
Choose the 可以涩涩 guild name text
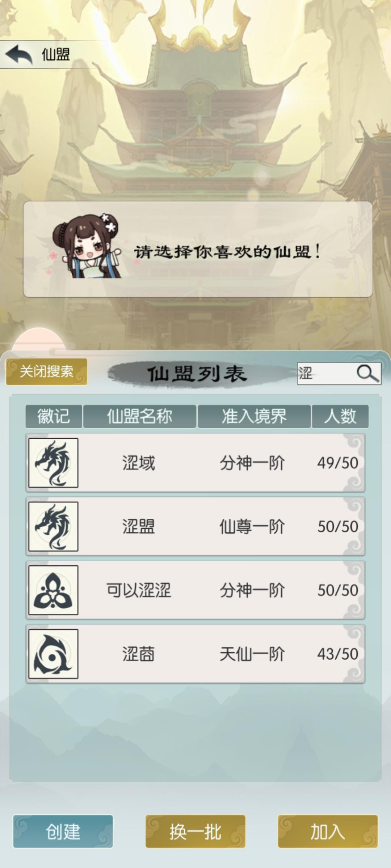[x=139, y=590]
